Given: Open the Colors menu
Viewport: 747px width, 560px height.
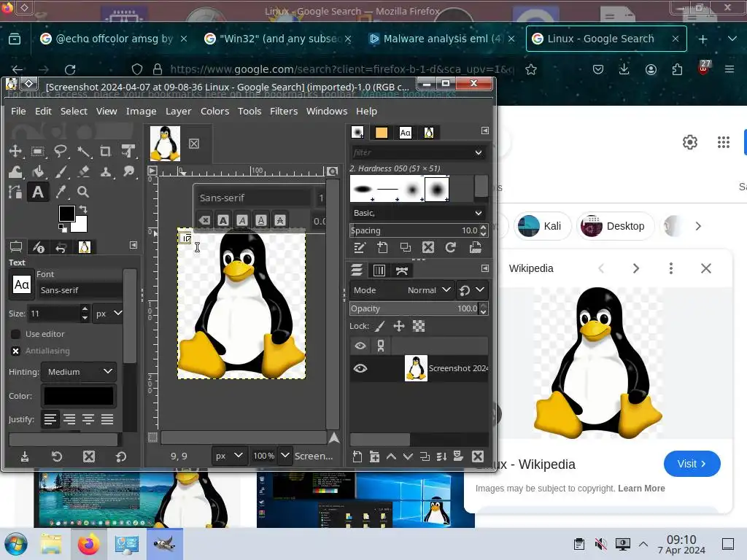Looking at the screenshot, I should tap(215, 111).
